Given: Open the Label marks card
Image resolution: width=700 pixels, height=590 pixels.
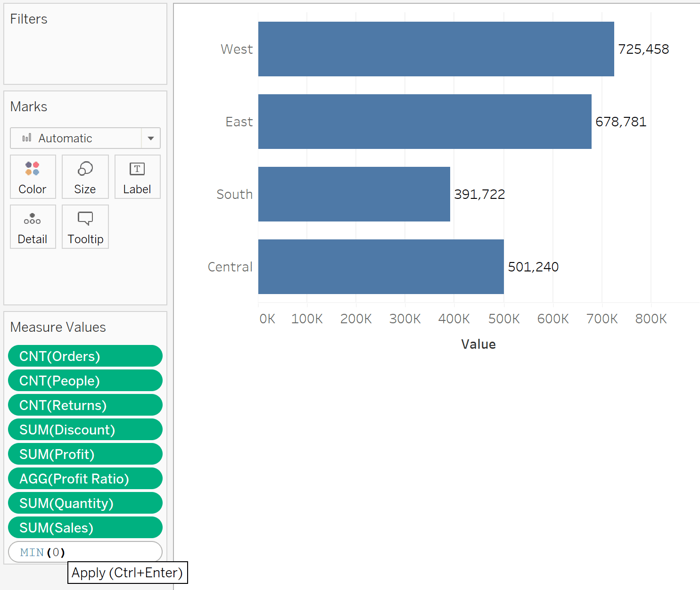Looking at the screenshot, I should coord(137,177).
